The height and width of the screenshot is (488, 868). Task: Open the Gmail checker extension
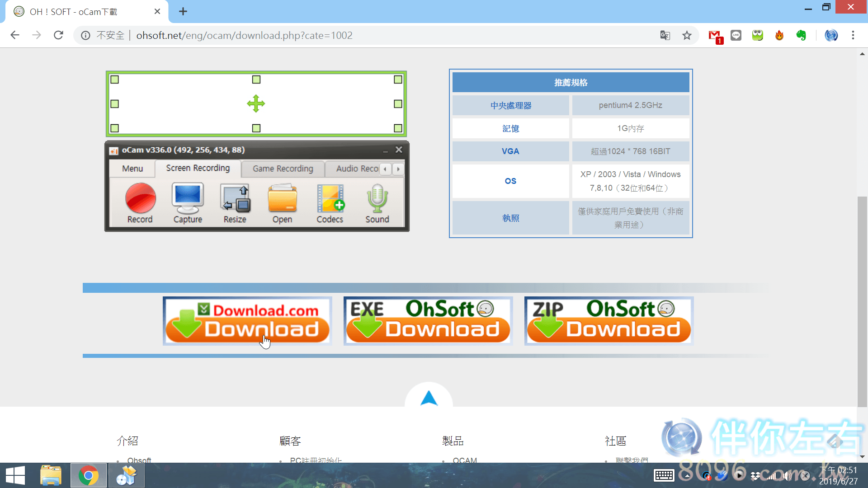[715, 35]
